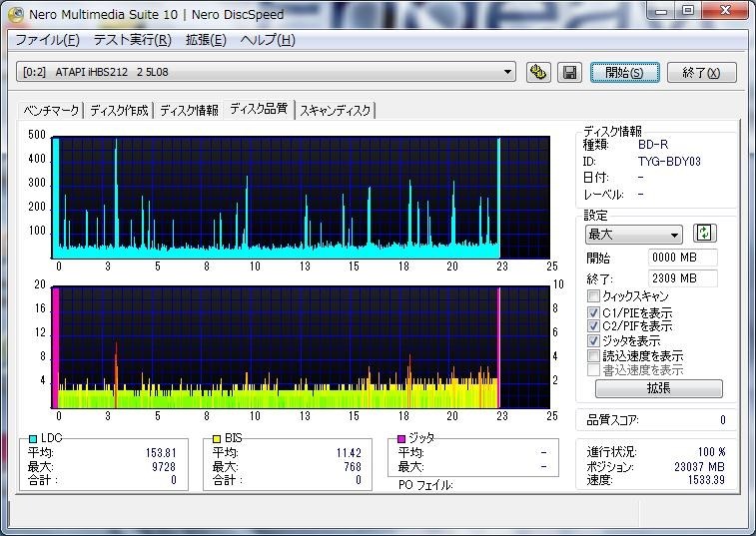Click the 開始 field showing 0000 MB
This screenshot has height=536, width=756.
[x=683, y=258]
